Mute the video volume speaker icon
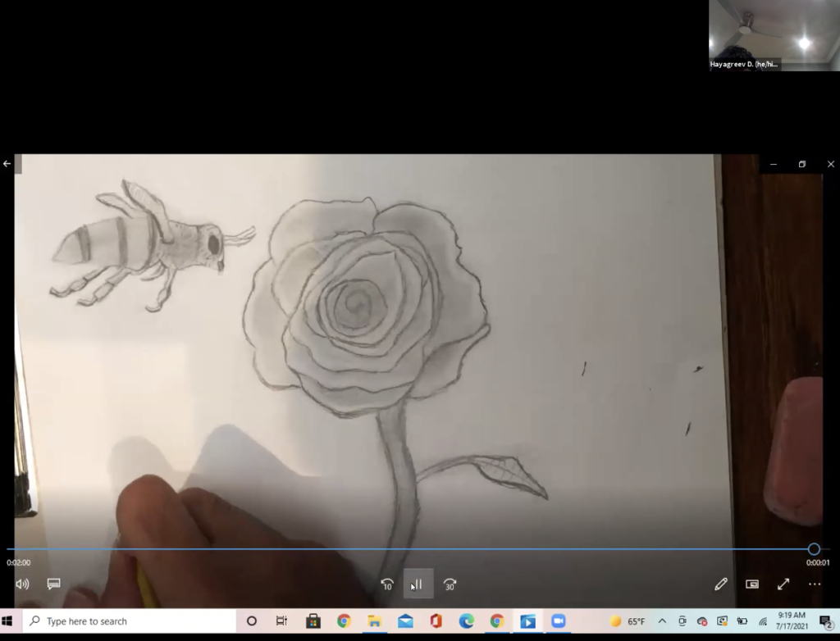The height and width of the screenshot is (641, 840). click(x=22, y=584)
